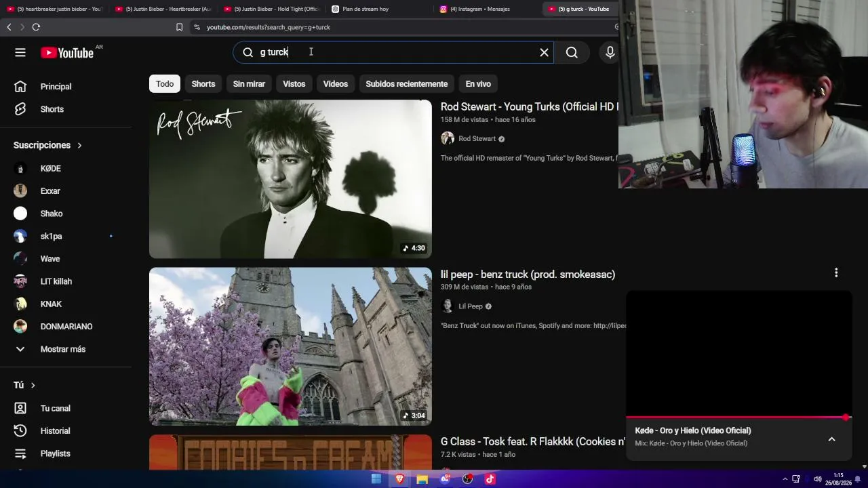This screenshot has height=488, width=868.
Task: Open the clock and date flyout
Action: tap(839, 479)
